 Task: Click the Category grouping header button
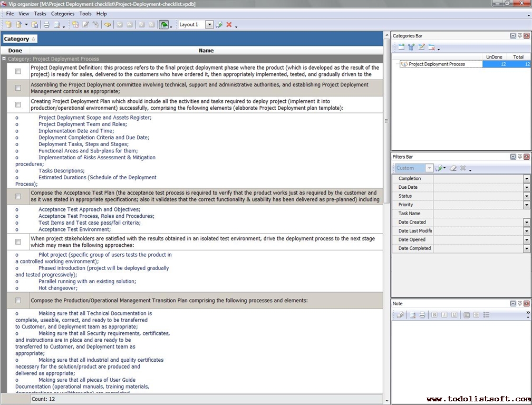(20, 39)
